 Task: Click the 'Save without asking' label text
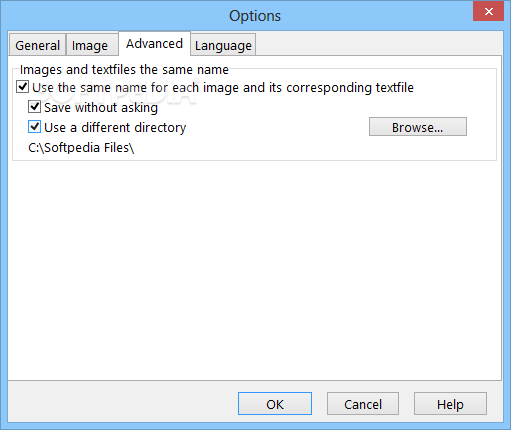[x=101, y=108]
